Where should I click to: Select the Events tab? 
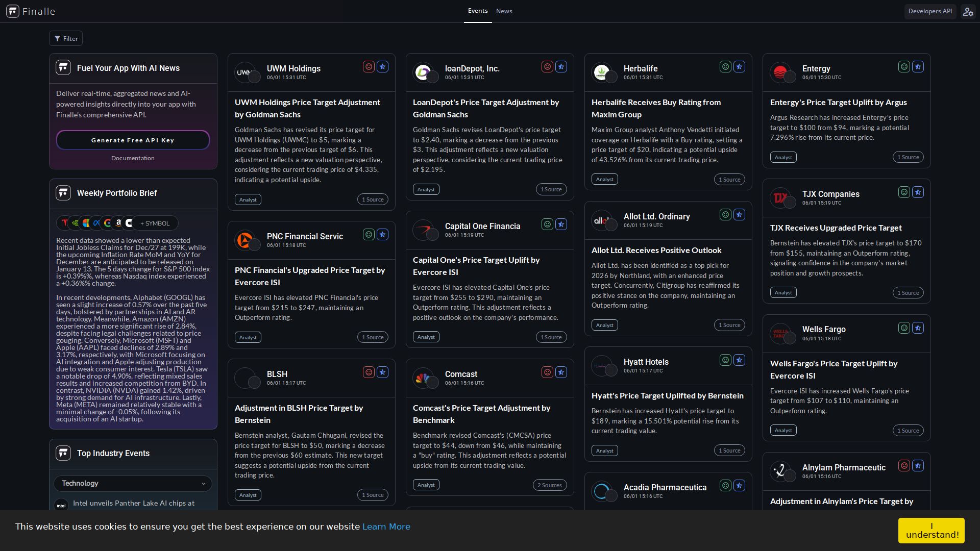tap(477, 11)
